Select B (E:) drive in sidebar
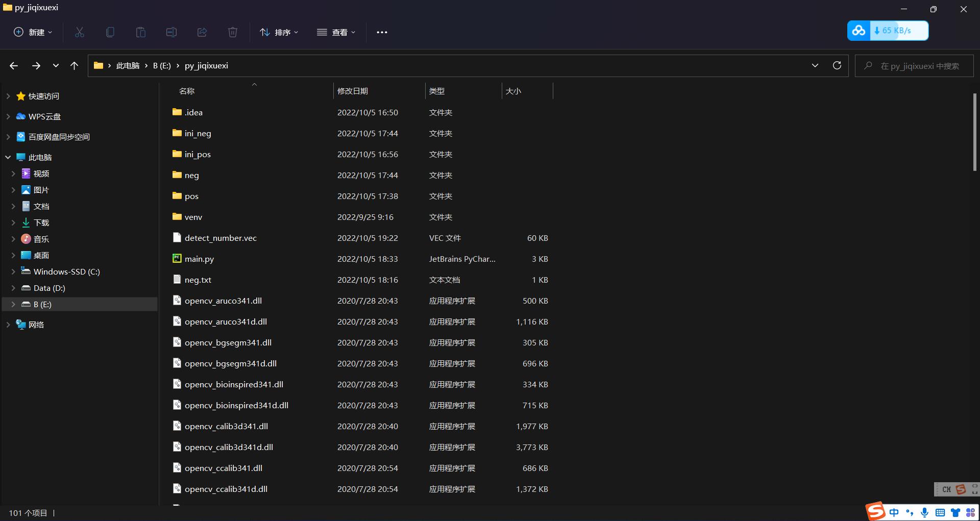980x521 pixels. (x=79, y=304)
